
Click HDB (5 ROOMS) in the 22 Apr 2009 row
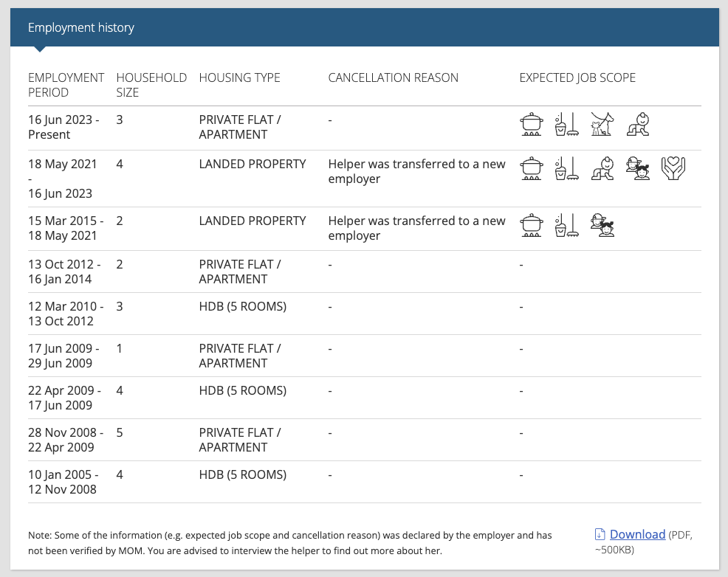pyautogui.click(x=242, y=390)
